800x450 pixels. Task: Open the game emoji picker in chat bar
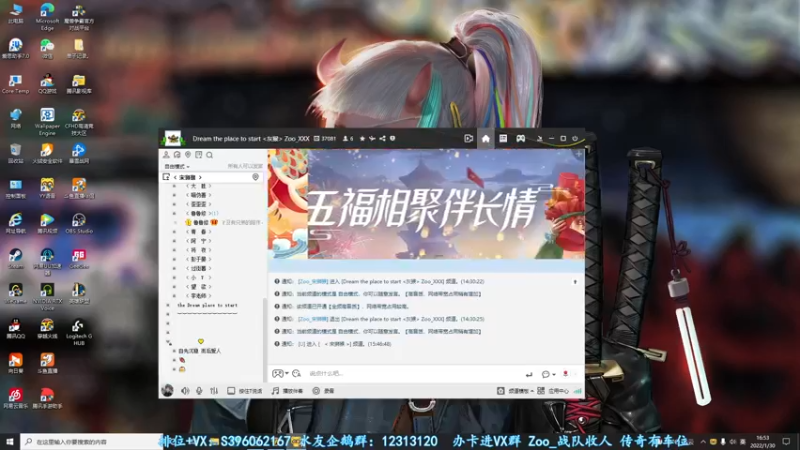(x=280, y=373)
